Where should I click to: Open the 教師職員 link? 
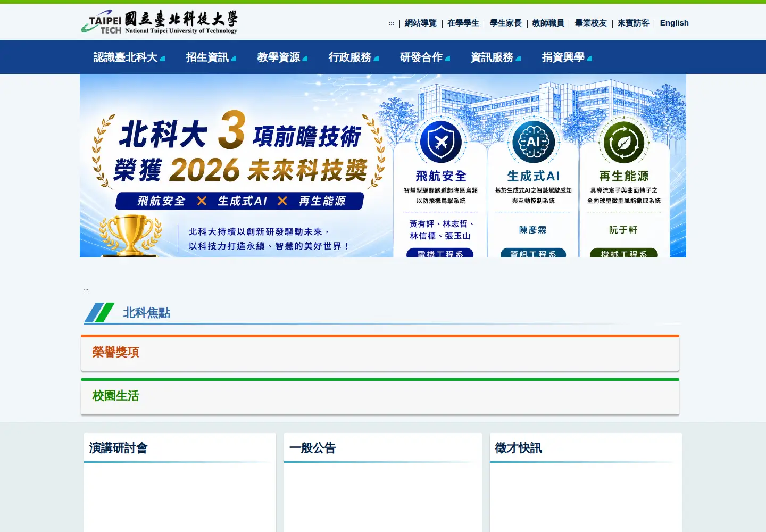click(548, 23)
